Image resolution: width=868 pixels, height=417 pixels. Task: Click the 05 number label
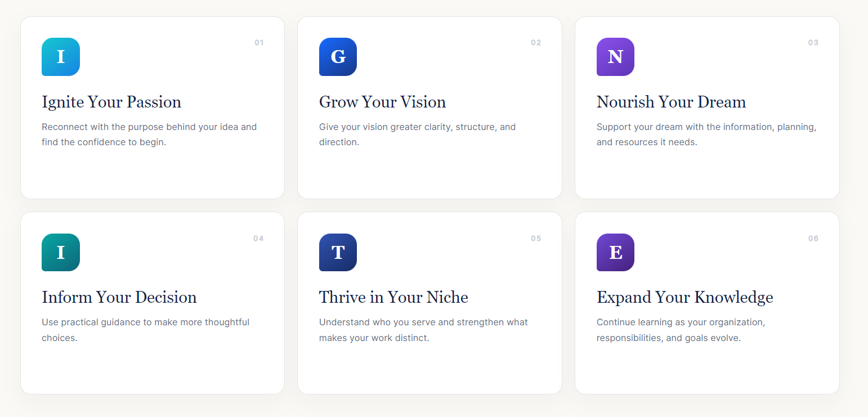coord(536,239)
